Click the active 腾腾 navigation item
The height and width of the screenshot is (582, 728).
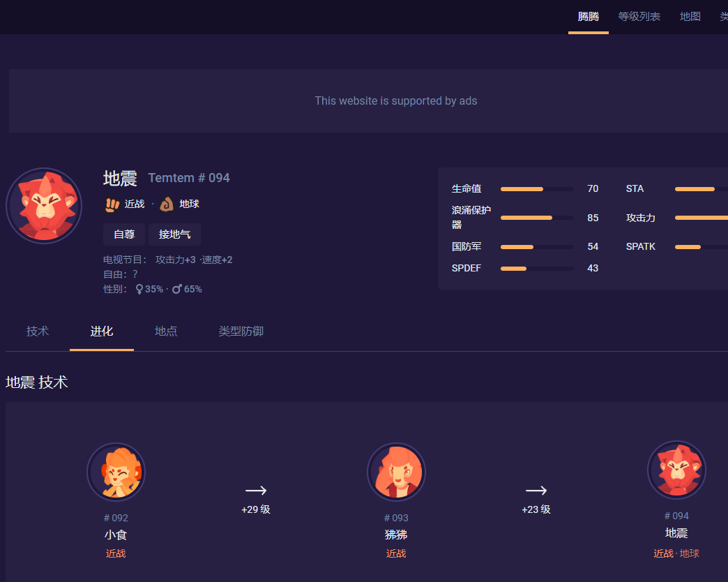point(589,16)
